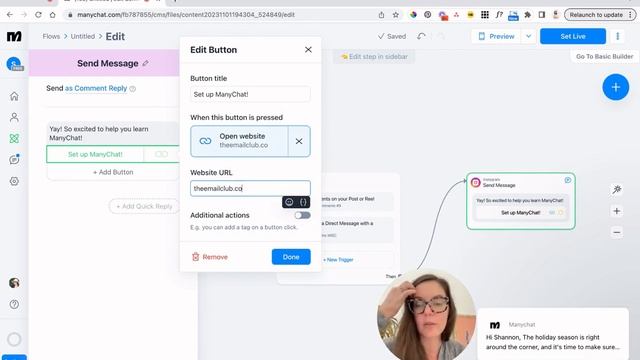Toggle the Additional actions switch
The image size is (640, 360).
[302, 215]
